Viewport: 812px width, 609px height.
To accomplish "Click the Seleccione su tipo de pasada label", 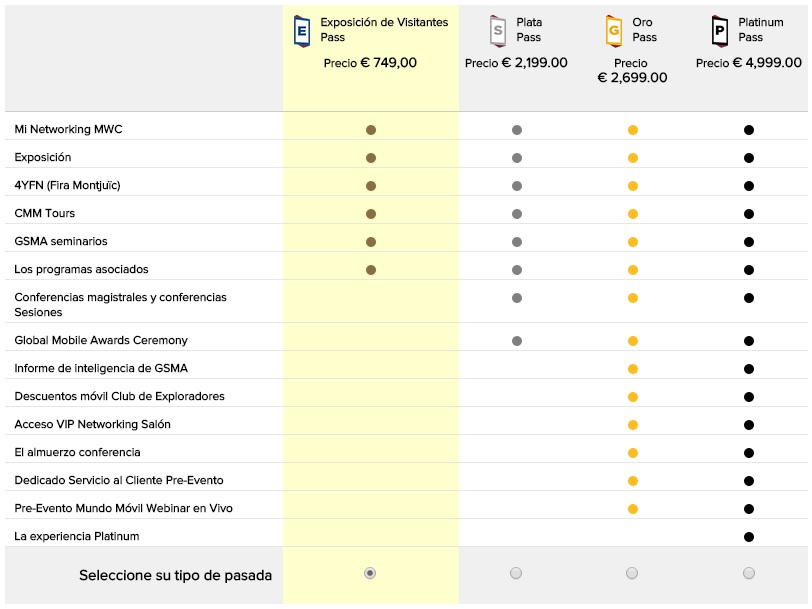I will pyautogui.click(x=175, y=575).
